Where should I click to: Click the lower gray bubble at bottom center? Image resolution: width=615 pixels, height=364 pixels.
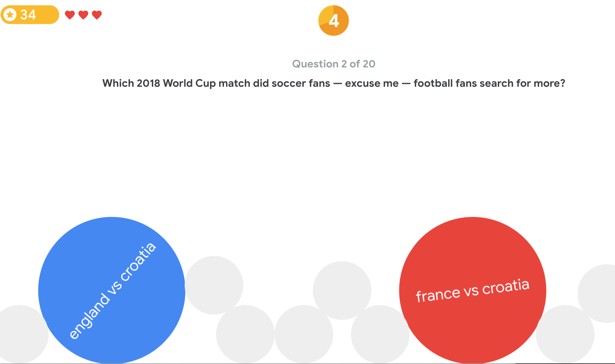304,334
